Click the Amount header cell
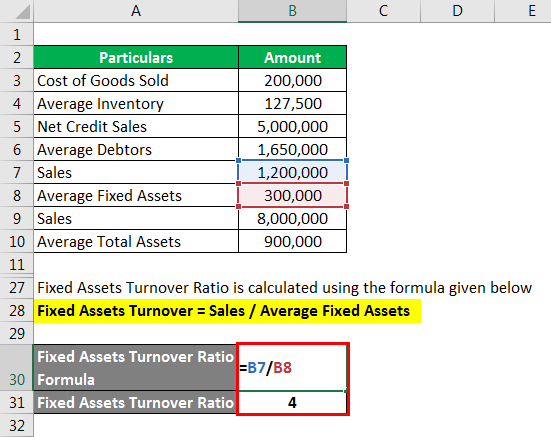Viewport: 551px width, 437px height. [x=292, y=57]
